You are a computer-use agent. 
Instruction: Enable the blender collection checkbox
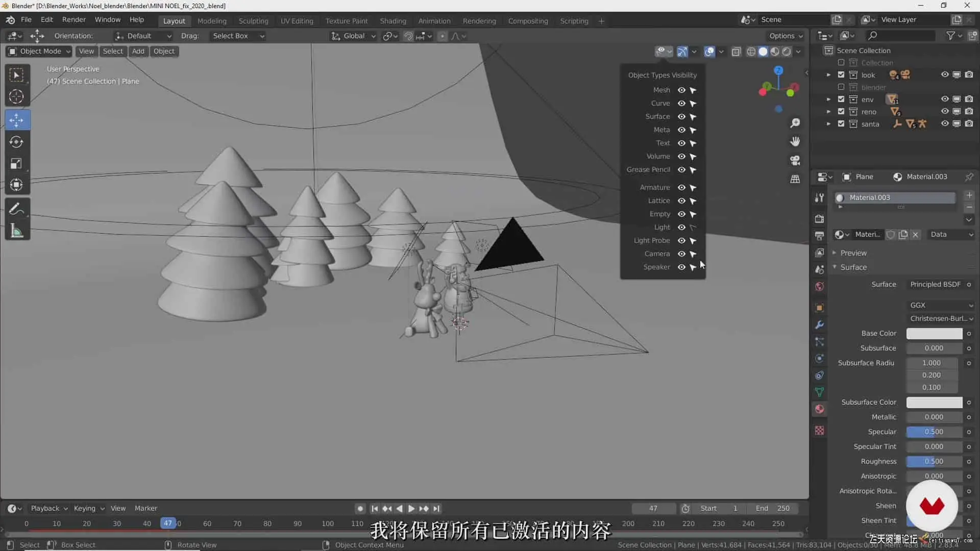(x=841, y=87)
